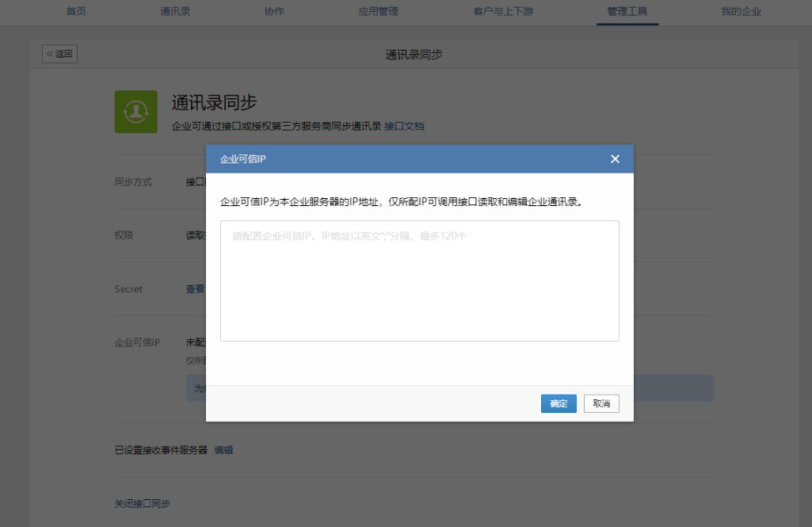Click 编辑 beside 已设置接收事件服务器
The height and width of the screenshot is (527, 812).
click(223, 450)
